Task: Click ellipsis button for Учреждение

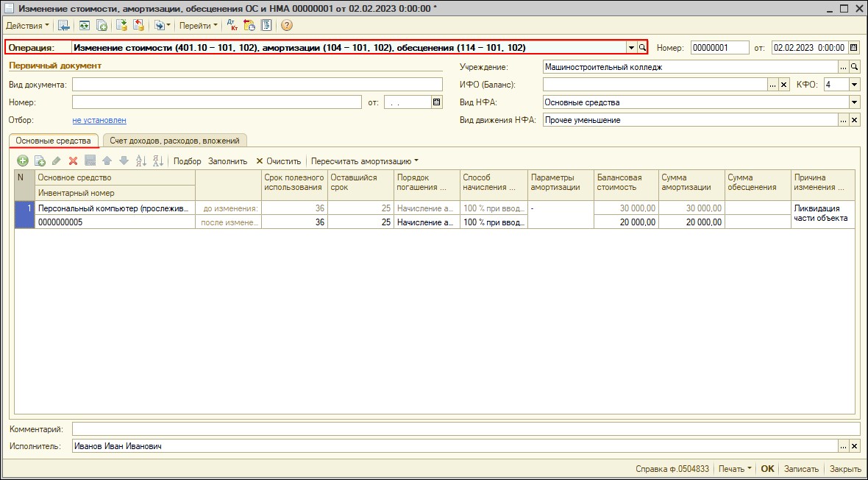Action: click(x=843, y=67)
